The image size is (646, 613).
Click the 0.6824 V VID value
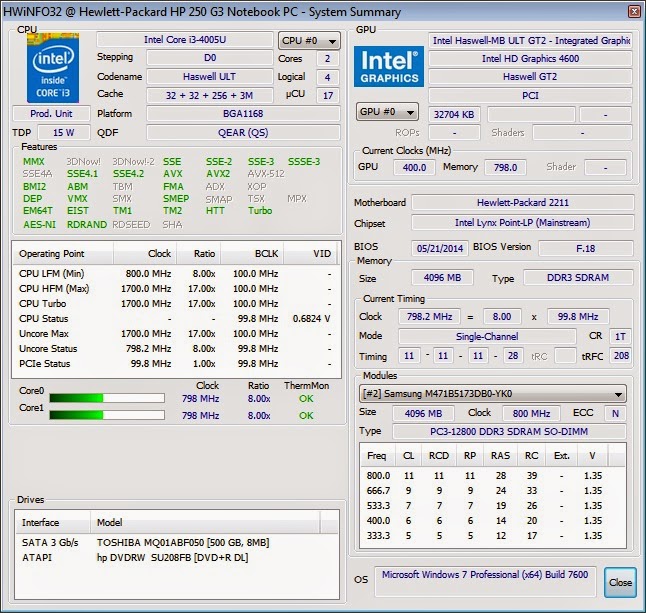coord(311,319)
